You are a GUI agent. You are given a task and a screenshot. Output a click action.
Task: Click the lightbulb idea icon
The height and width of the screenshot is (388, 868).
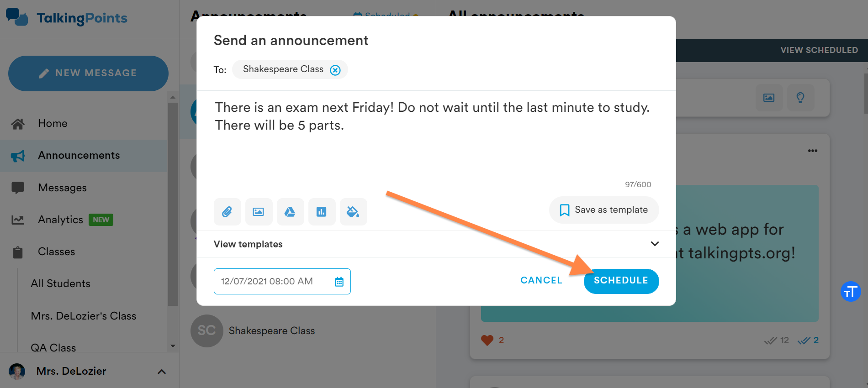[800, 98]
